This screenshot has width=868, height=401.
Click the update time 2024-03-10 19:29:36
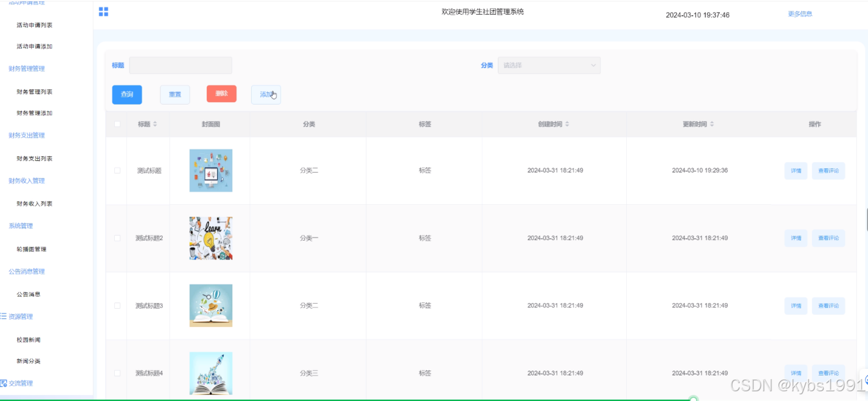pyautogui.click(x=700, y=171)
